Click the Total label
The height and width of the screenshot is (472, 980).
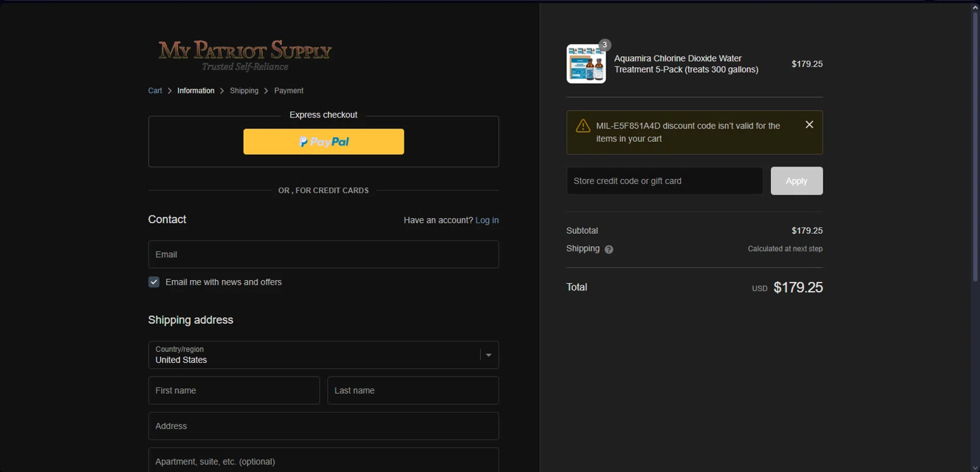tap(577, 287)
